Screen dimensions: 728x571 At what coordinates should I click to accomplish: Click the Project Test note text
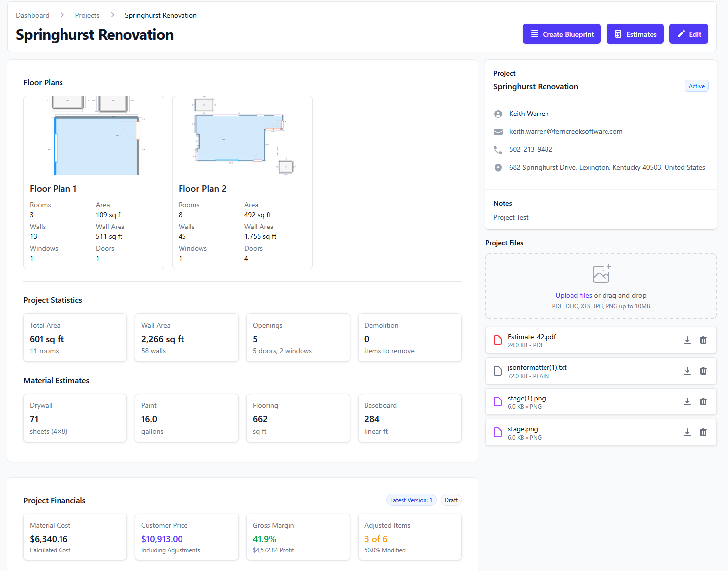point(511,217)
